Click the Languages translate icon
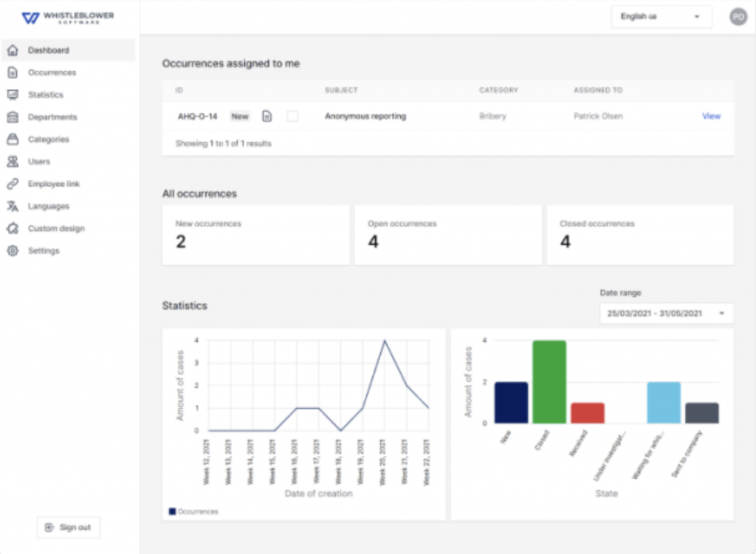The height and width of the screenshot is (554, 756). coord(13,206)
